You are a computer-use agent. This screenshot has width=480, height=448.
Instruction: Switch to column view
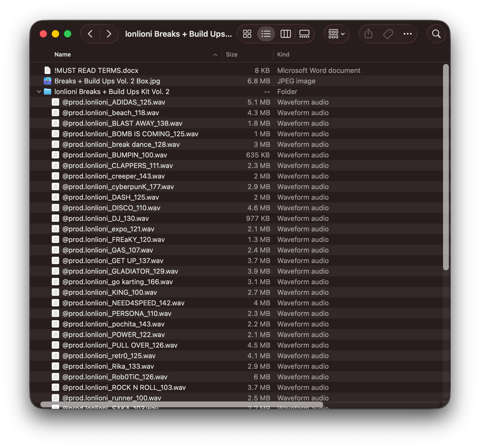point(285,34)
